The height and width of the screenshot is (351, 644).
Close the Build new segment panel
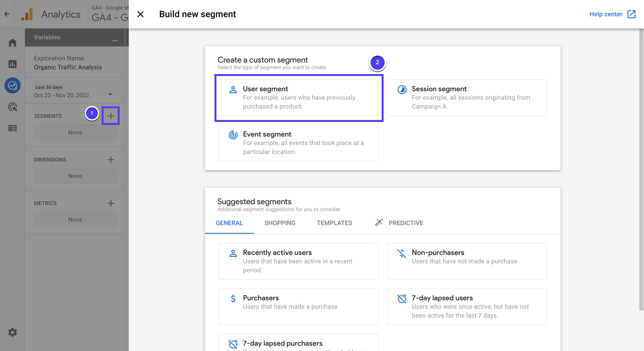coord(141,14)
